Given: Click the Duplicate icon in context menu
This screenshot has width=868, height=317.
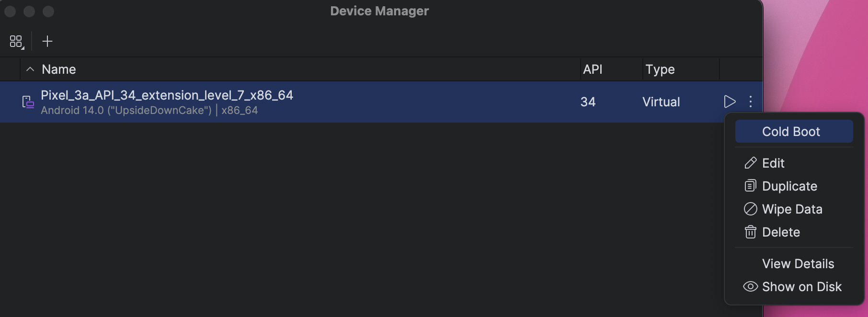Looking at the screenshot, I should point(750,186).
